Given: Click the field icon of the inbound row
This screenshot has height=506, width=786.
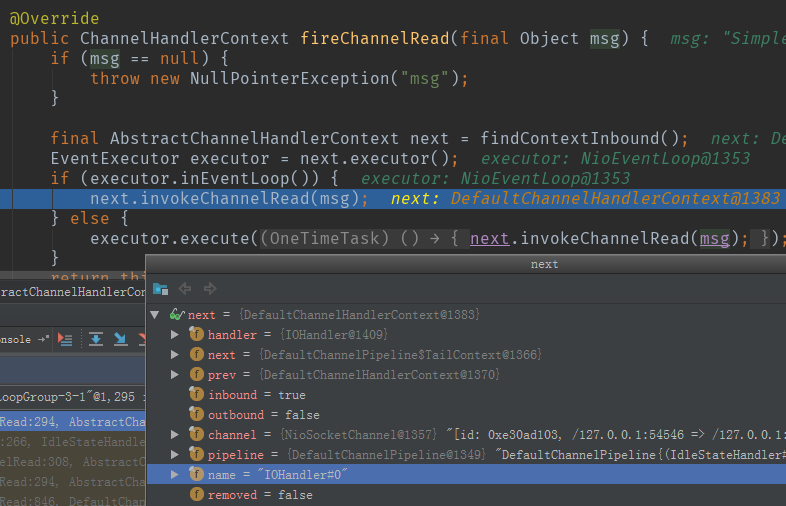Looking at the screenshot, I should 196,394.
